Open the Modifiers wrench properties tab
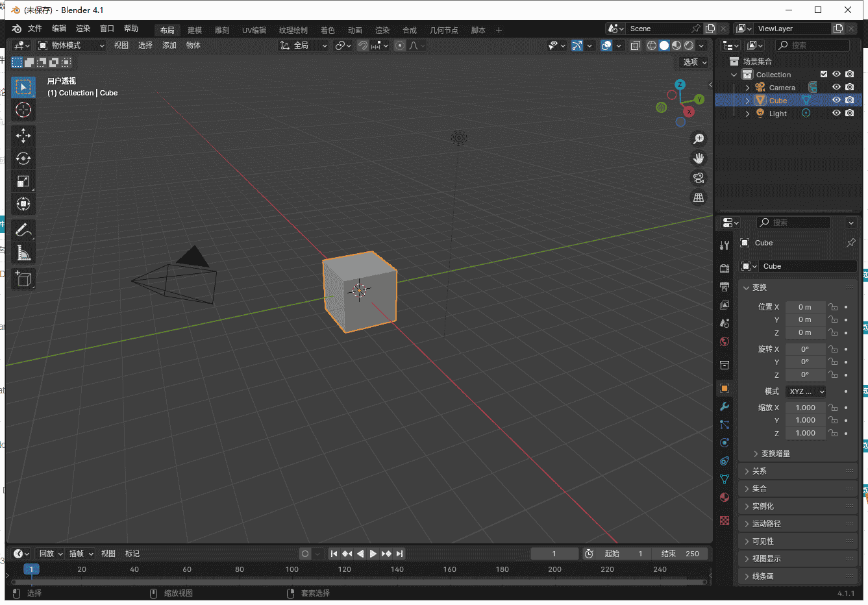868x605 pixels. click(725, 406)
